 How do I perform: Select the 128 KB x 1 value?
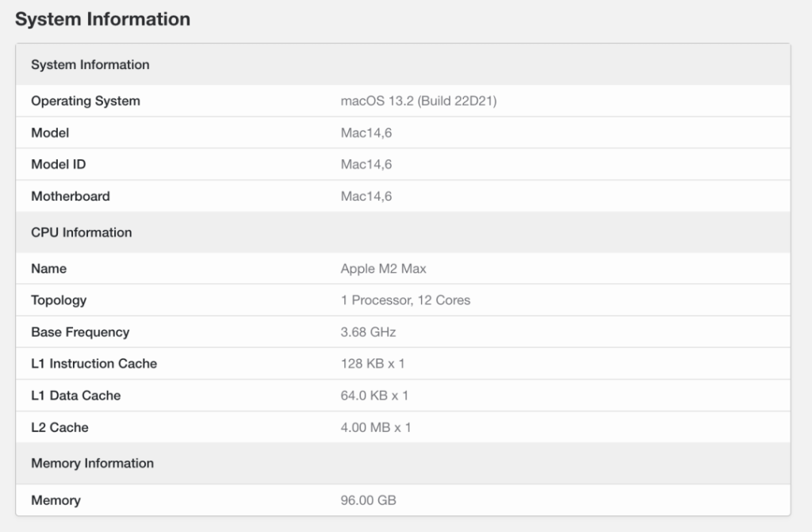click(x=373, y=364)
